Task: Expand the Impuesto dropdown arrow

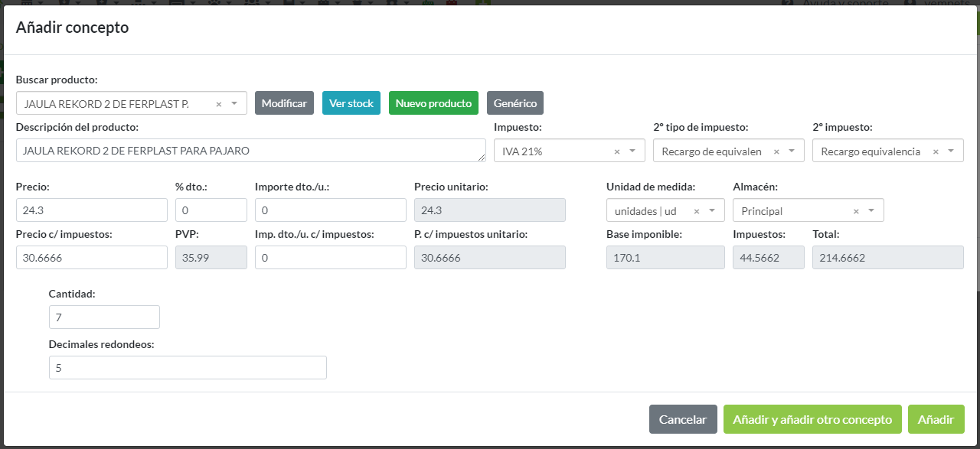Action: point(632,151)
